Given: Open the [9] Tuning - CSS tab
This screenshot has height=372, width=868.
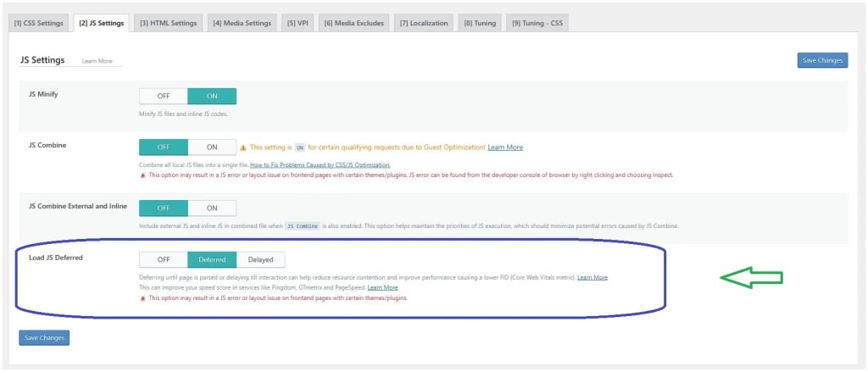Looking at the screenshot, I should (537, 23).
